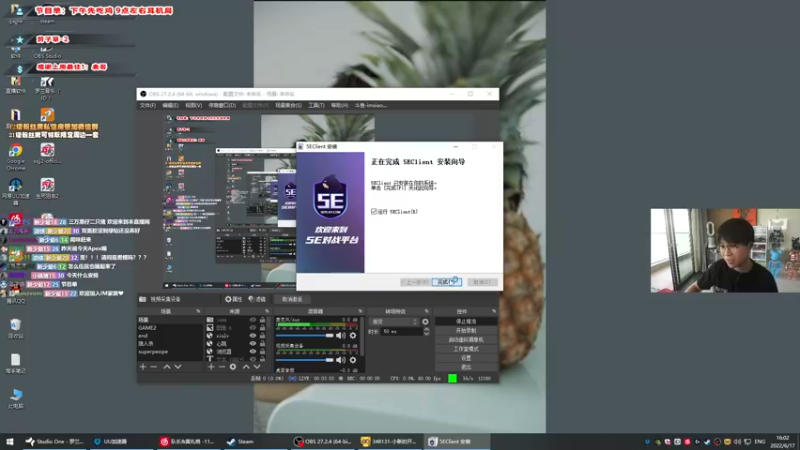800x450 pixels.
Task: Open the Google Chrome desktop icon
Action: click(15, 157)
